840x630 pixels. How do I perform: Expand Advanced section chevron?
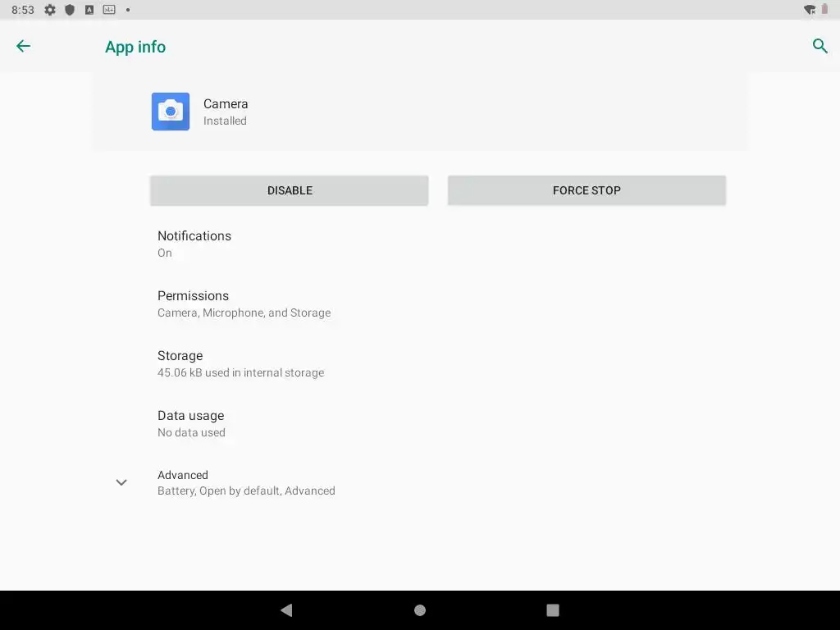point(121,482)
